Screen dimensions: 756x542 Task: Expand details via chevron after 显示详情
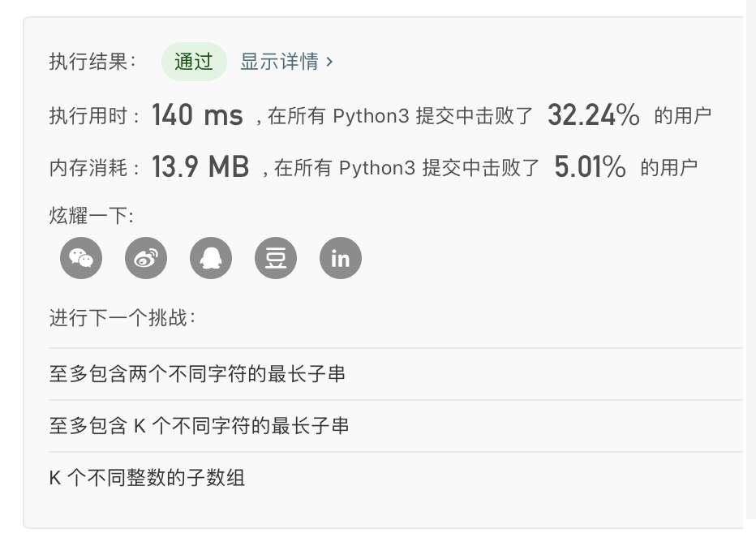(329, 62)
